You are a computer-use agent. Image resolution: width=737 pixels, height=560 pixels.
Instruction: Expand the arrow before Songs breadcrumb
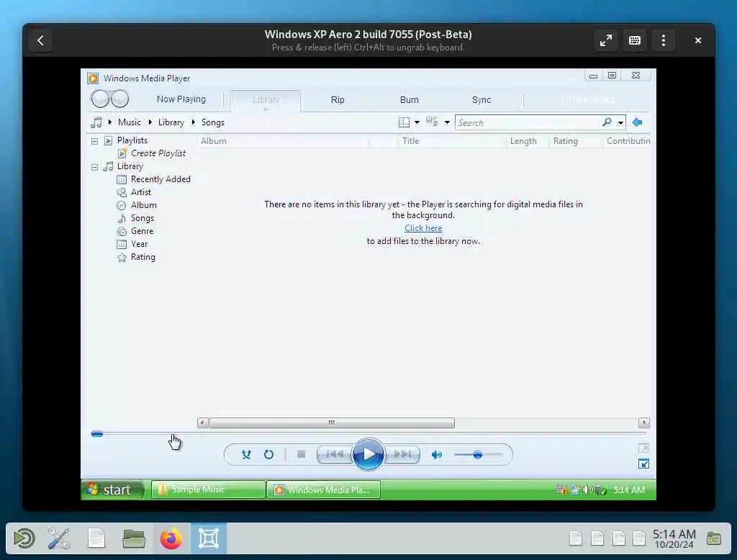click(193, 122)
